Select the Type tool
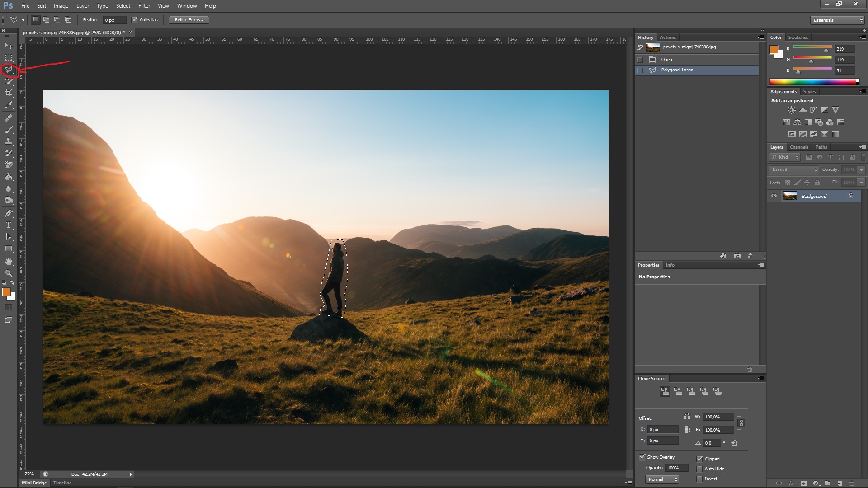 [8, 225]
